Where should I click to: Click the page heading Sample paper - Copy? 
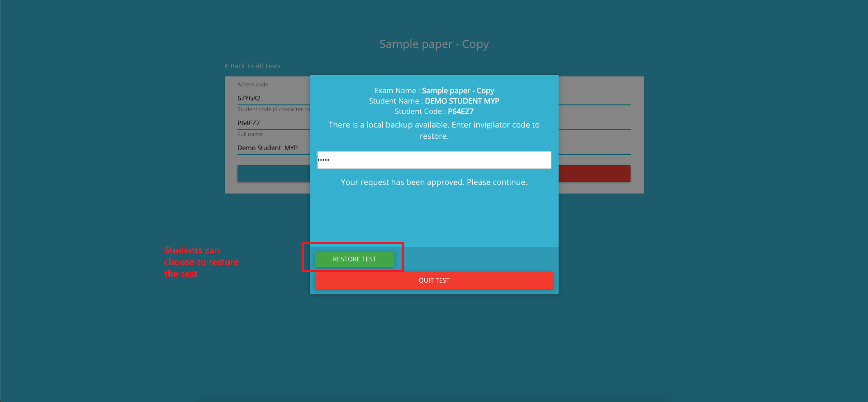tap(434, 44)
